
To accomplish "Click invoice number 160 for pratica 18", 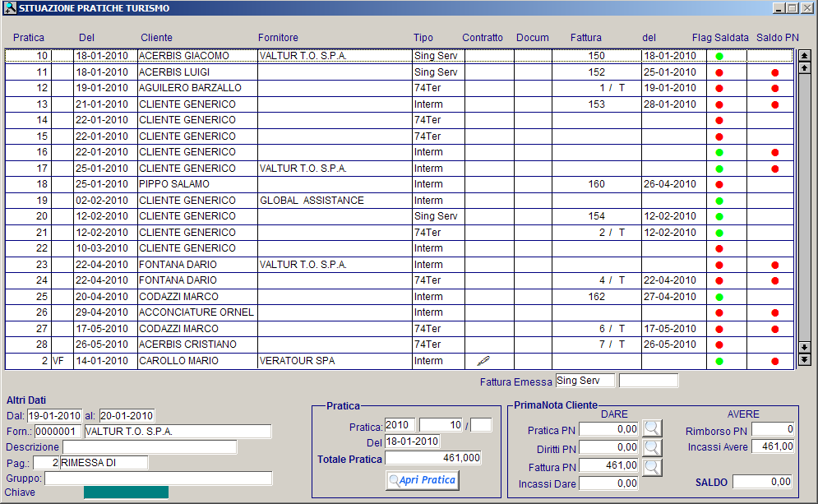I will (x=596, y=184).
